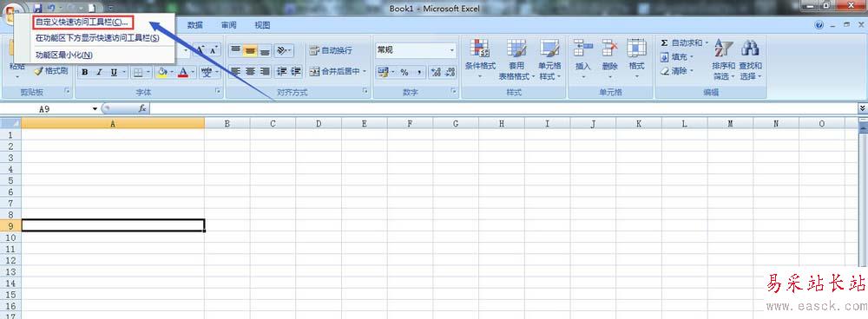
Task: Select 在功能区下方显示快速访问工具栏(S) menu entry
Action: (x=97, y=38)
